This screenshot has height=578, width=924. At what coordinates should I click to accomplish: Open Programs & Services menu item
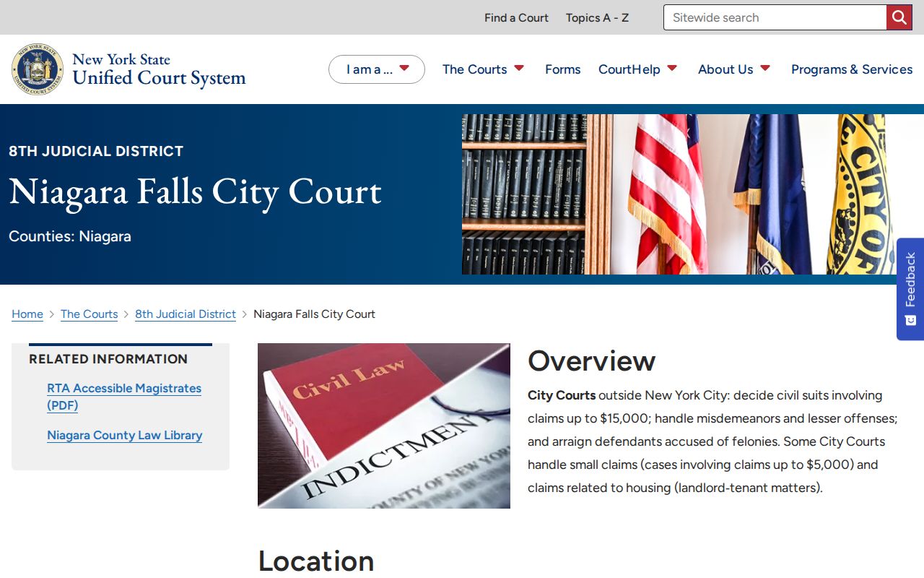(852, 69)
